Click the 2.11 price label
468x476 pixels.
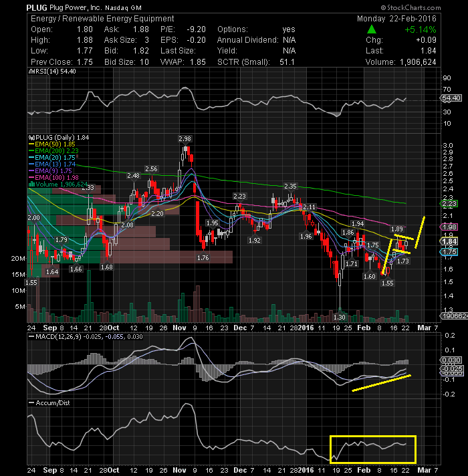tap(310, 207)
